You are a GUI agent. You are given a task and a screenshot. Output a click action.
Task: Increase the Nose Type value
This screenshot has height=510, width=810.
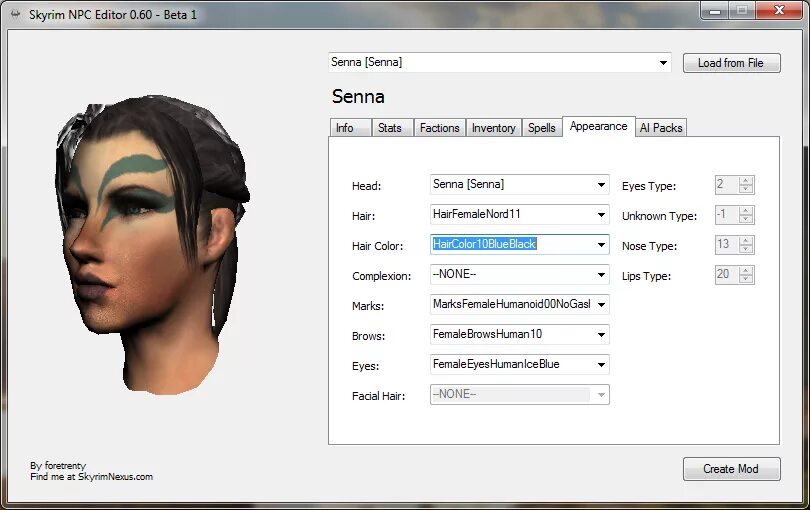coord(745,241)
